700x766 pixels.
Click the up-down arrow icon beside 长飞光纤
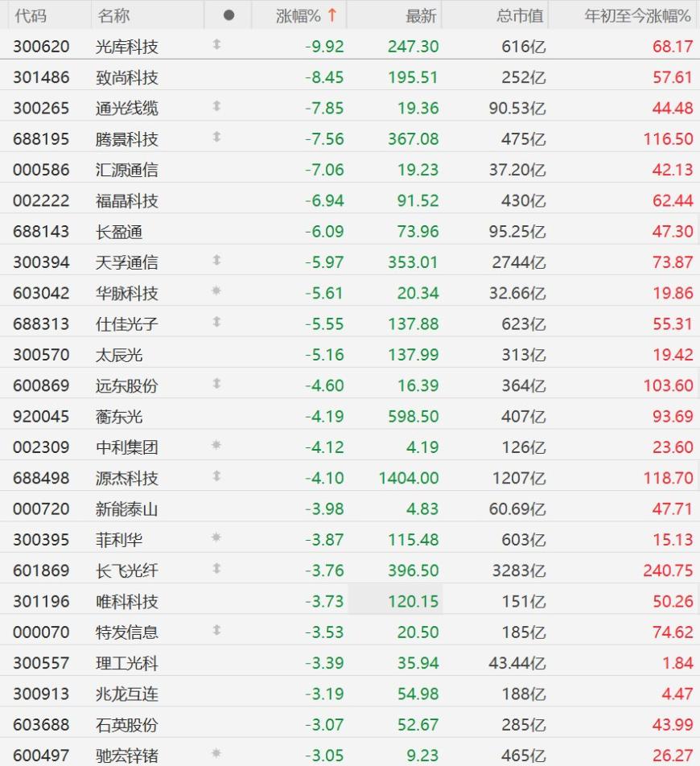click(216, 570)
